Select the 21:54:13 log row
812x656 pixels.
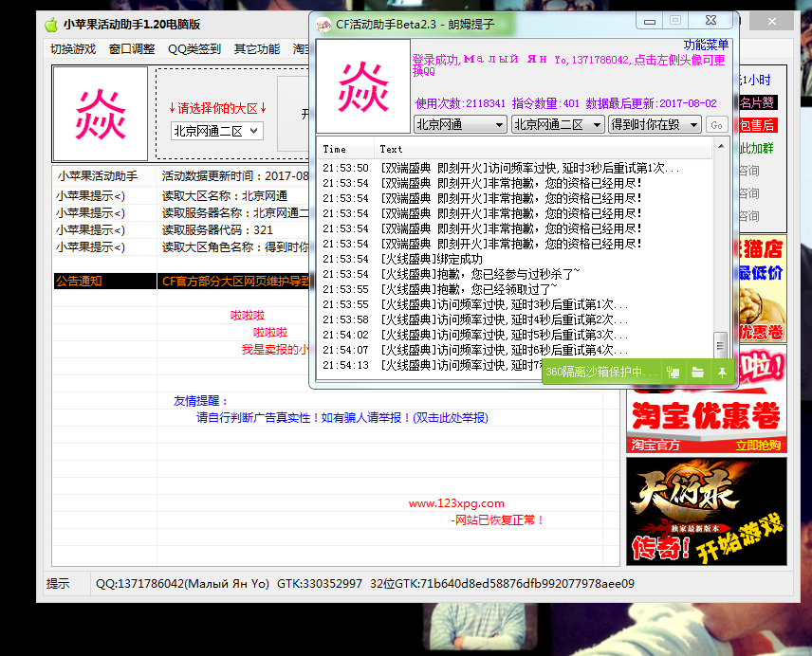[x=430, y=365]
